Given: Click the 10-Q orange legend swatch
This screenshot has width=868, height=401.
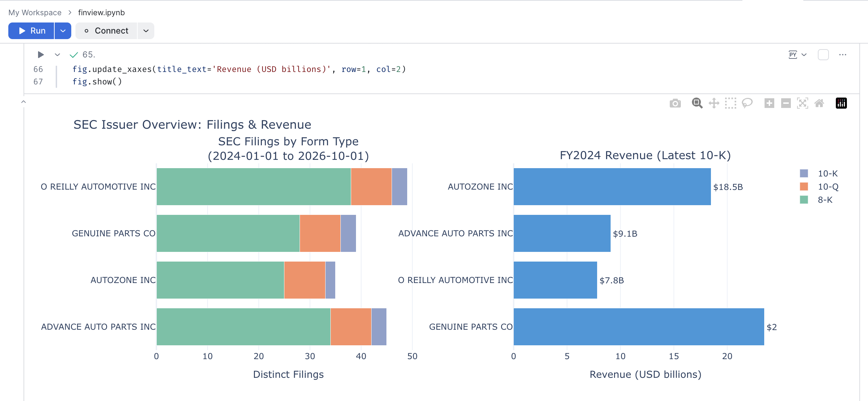Looking at the screenshot, I should point(804,186).
